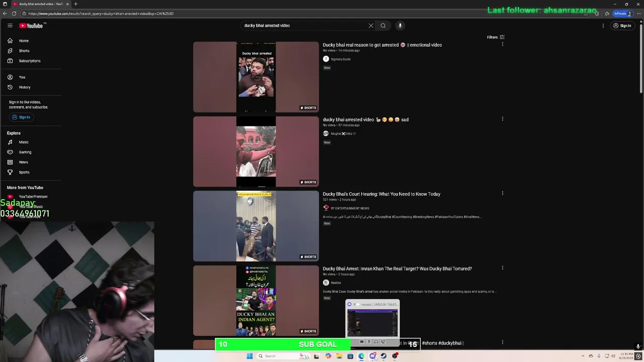Image resolution: width=644 pixels, height=362 pixels.
Task: Visit the Sigma's Guide channel
Action: (341, 59)
